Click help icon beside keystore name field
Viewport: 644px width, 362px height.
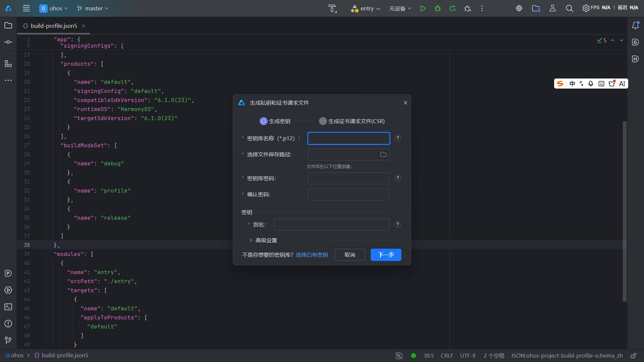point(398,138)
